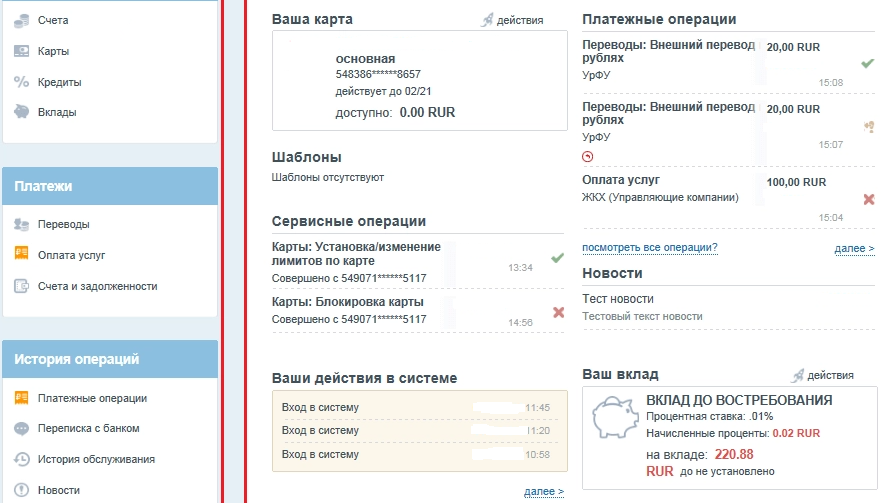
Task: Open Счета и задолженности menu item
Action: click(97, 286)
